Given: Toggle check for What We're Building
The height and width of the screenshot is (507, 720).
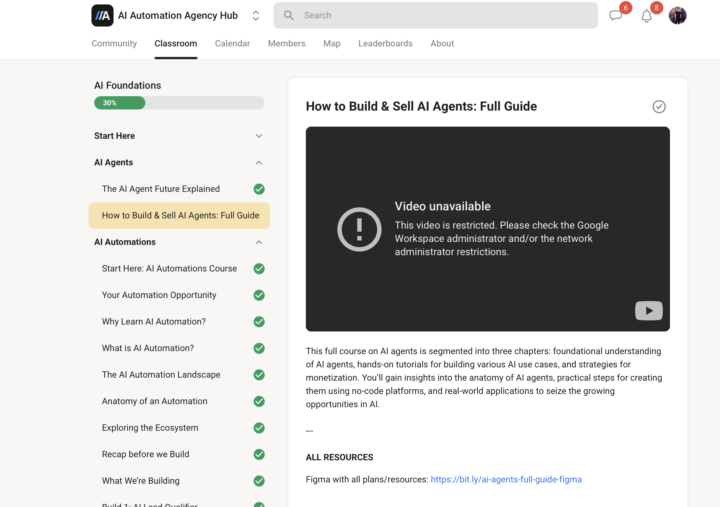Looking at the screenshot, I should click(259, 481).
